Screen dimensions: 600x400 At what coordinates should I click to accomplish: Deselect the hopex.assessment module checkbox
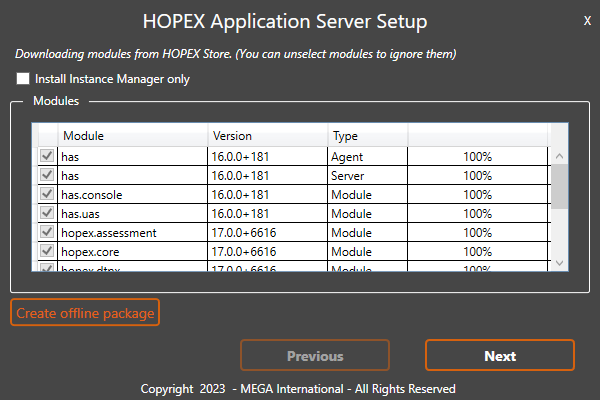click(x=46, y=232)
